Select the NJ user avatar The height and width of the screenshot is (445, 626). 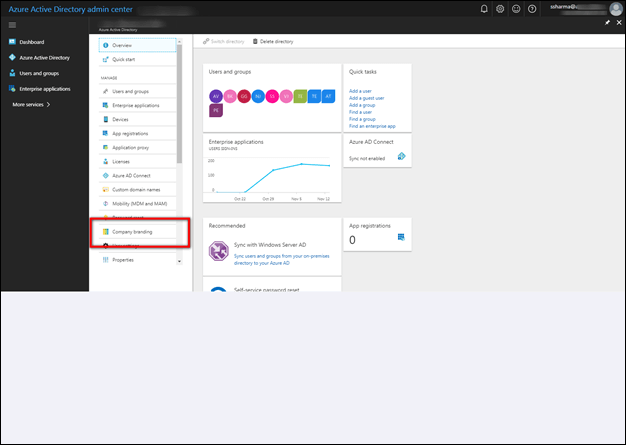pos(258,96)
